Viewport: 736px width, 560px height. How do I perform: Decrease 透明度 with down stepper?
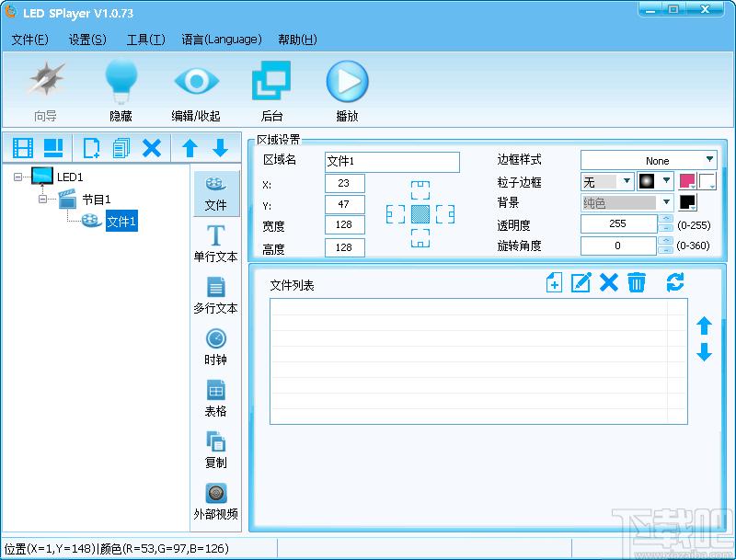665,228
